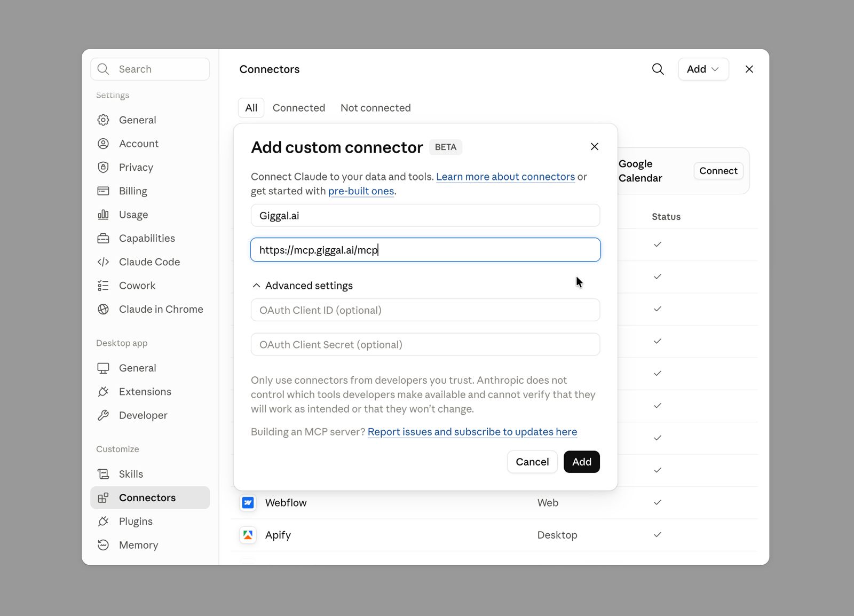This screenshot has height=616, width=854.
Task: Click the checkmark in Apify row
Action: 658,534
